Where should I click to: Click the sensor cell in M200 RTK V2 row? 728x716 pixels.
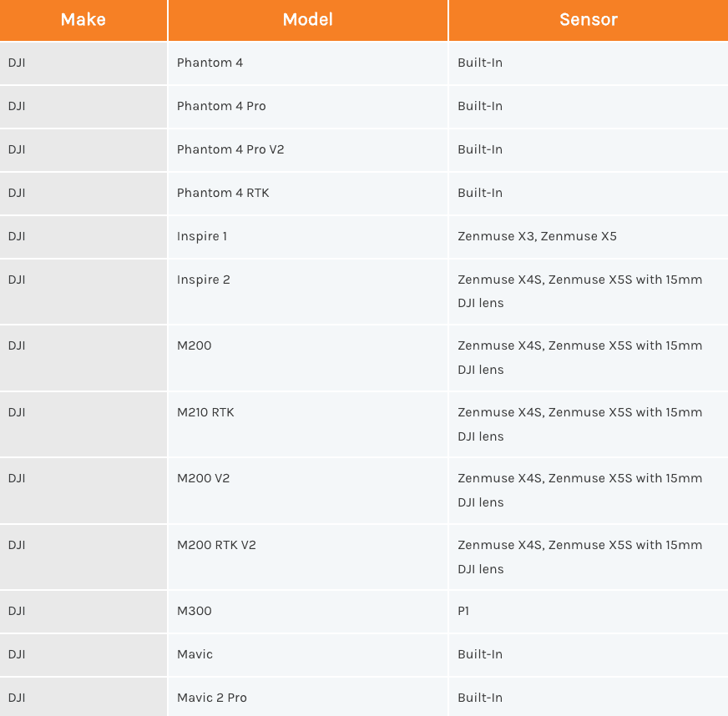tap(589, 557)
